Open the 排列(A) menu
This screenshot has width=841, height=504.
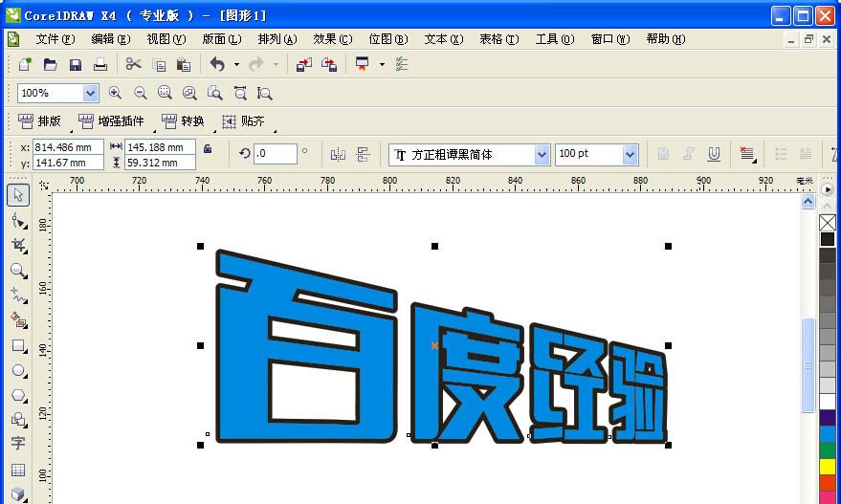point(277,39)
